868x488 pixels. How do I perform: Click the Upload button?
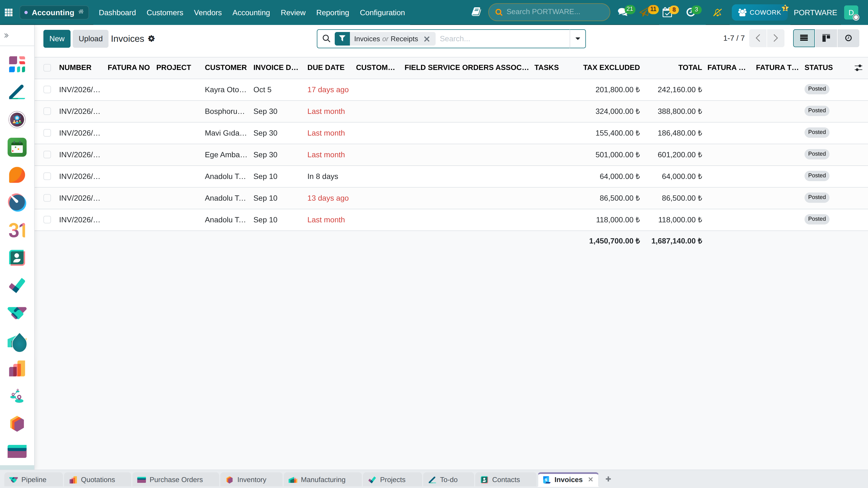pos(90,39)
